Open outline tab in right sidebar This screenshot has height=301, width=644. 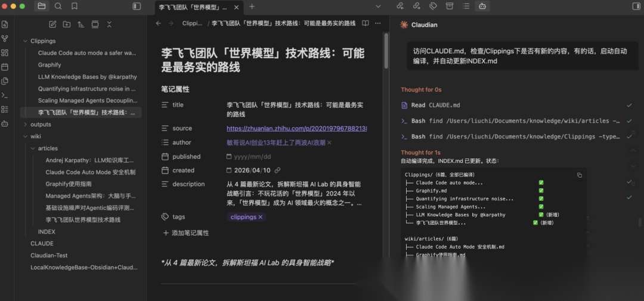(466, 6)
